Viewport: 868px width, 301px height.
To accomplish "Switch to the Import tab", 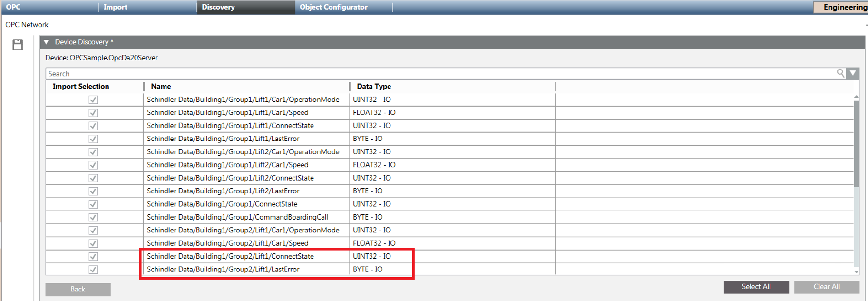I will [x=116, y=7].
